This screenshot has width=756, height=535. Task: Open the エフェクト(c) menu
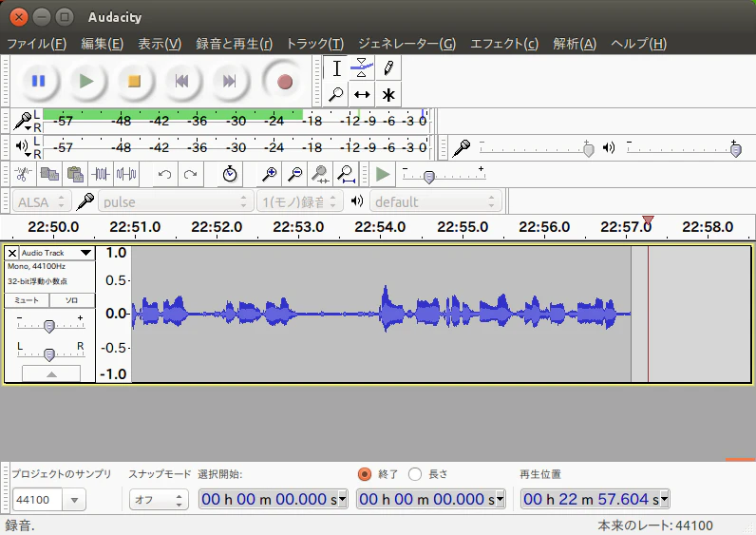pyautogui.click(x=503, y=44)
